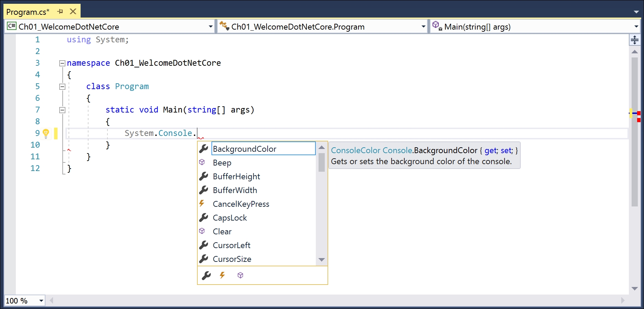The image size is (644, 309).
Task: Collapse the class Program block on line 5
Action: coord(62,87)
